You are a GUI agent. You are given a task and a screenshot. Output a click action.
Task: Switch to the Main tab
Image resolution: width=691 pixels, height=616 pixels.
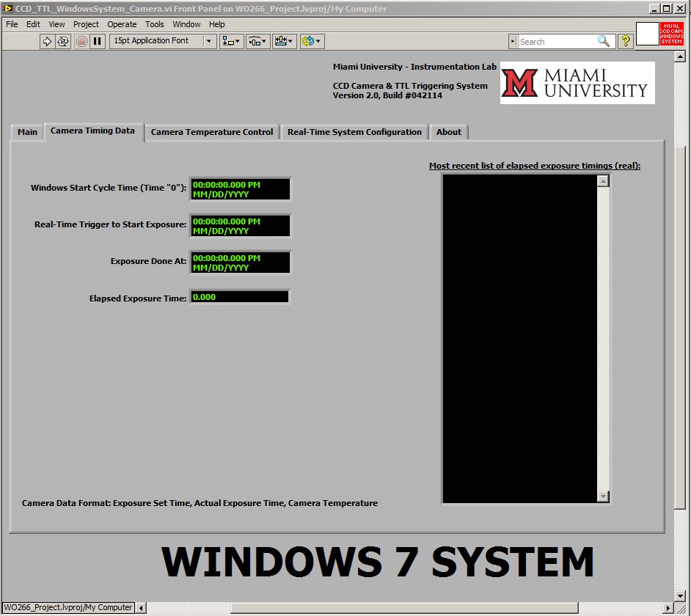(27, 132)
